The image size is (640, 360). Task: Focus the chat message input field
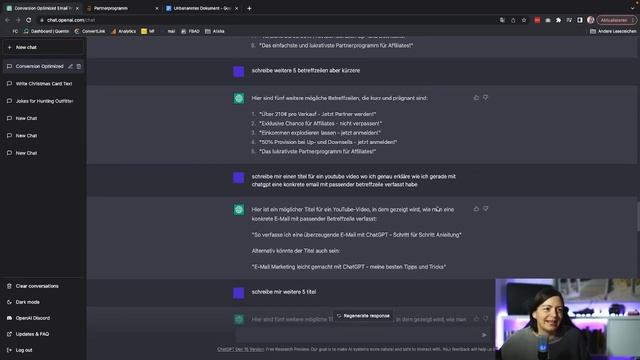359,335
